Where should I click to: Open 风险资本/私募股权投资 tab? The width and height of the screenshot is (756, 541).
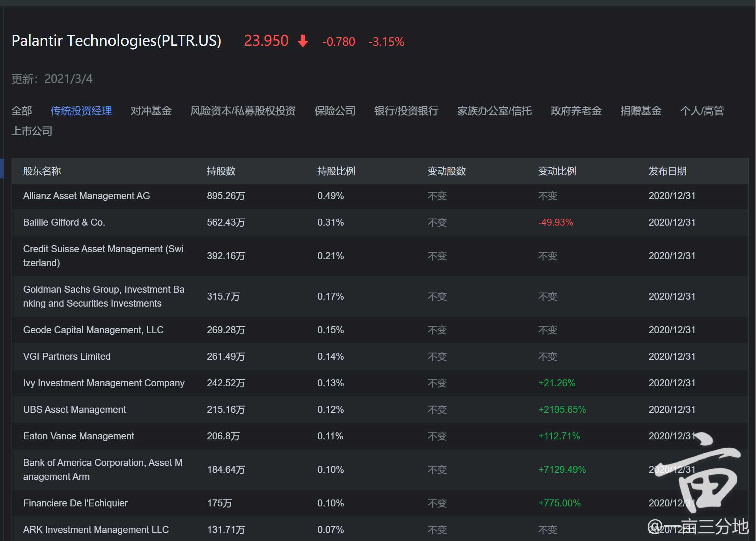(x=243, y=111)
